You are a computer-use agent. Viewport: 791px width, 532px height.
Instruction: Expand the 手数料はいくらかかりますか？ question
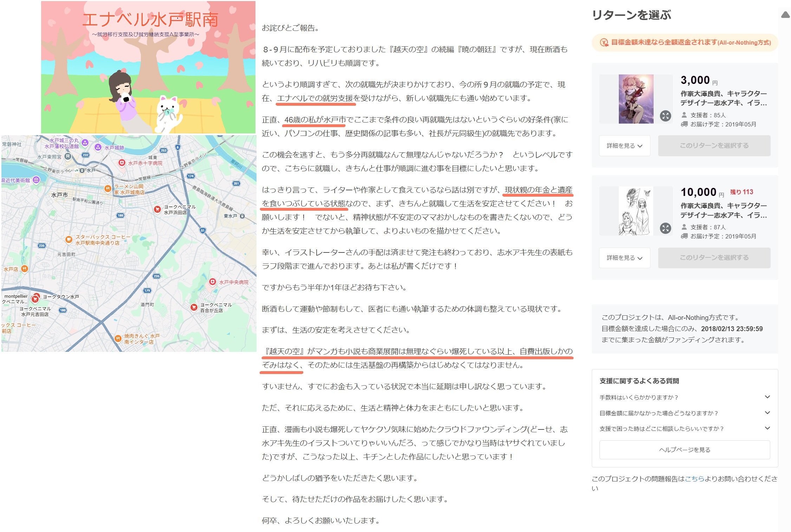coord(685,397)
